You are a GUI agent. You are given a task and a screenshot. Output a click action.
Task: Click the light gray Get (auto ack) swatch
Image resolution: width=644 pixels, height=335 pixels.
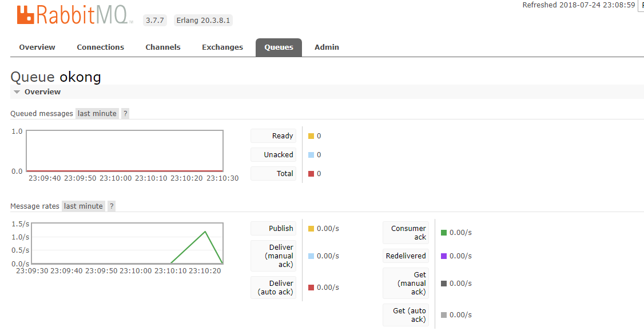point(444,315)
